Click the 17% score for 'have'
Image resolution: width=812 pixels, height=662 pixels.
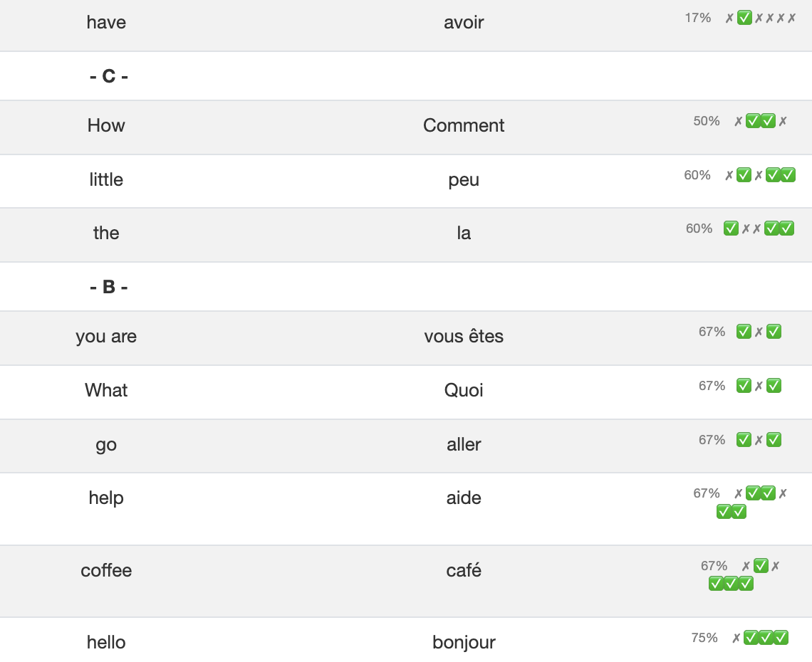click(698, 18)
